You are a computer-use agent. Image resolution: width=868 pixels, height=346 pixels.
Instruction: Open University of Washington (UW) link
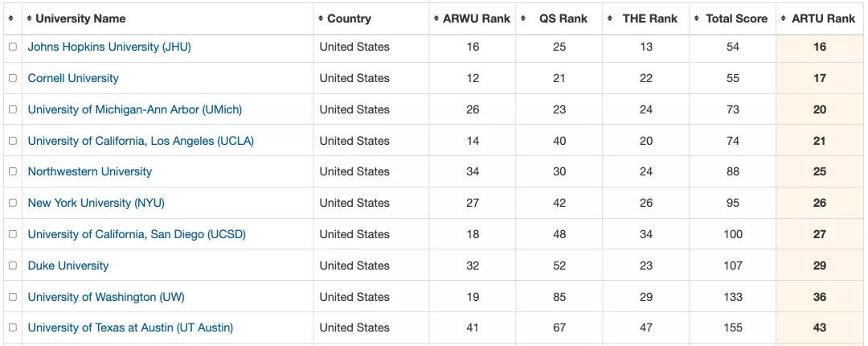tap(106, 297)
